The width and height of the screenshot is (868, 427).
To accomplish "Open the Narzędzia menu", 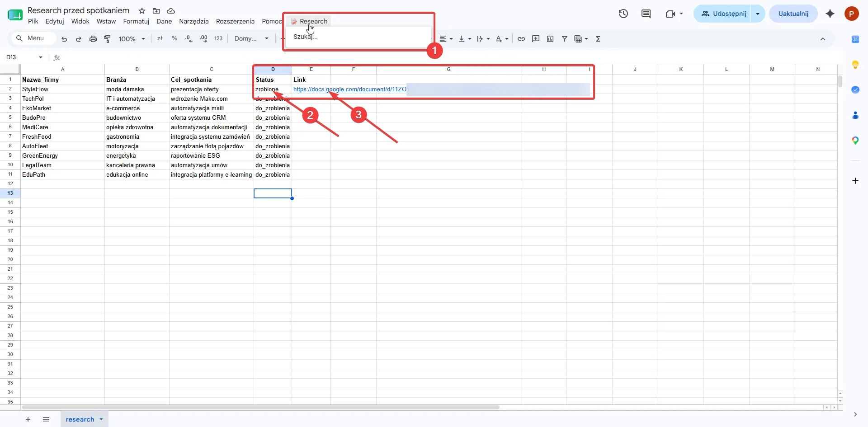I will click(x=194, y=21).
